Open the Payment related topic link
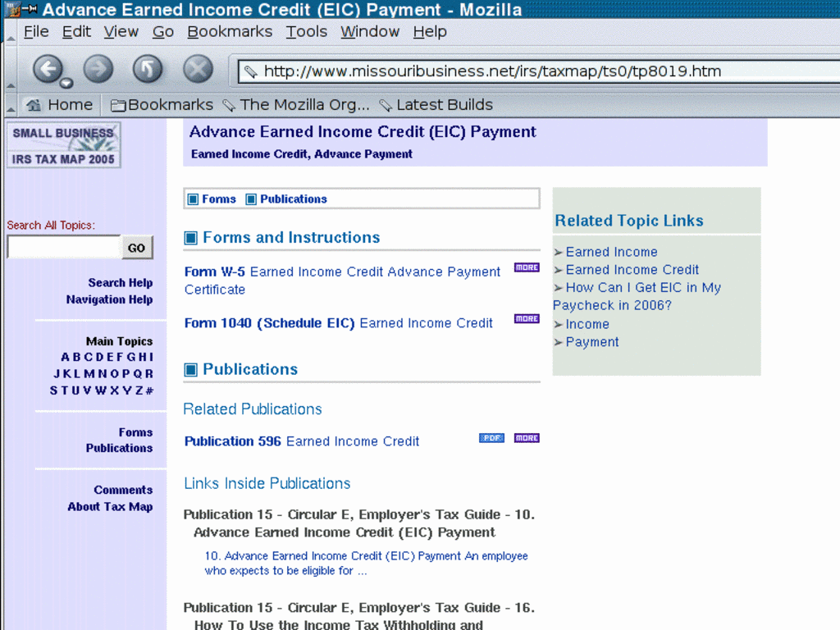Image resolution: width=840 pixels, height=630 pixels. click(592, 342)
